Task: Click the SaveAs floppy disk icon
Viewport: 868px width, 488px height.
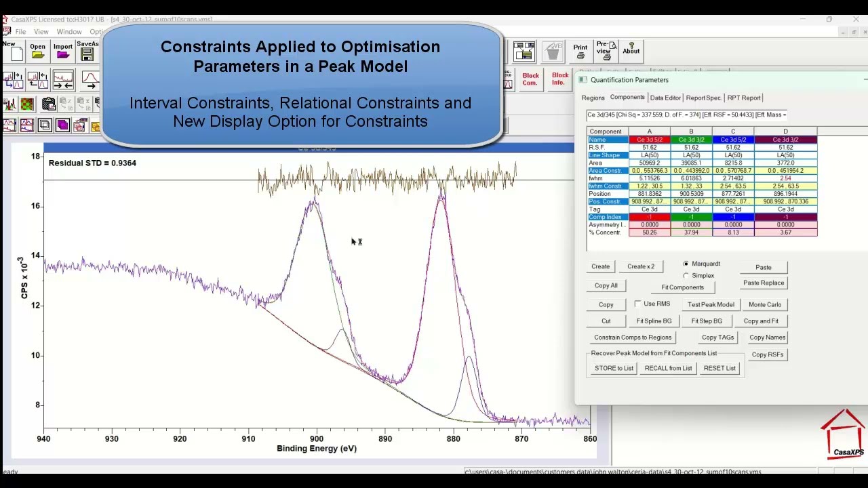Action: (x=87, y=52)
